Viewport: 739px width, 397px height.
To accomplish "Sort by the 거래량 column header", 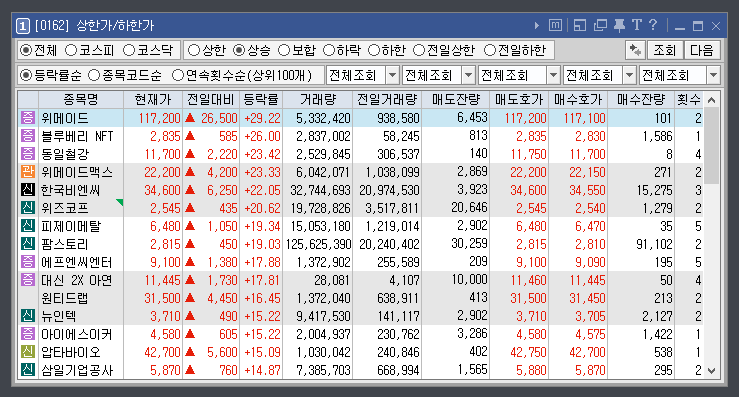I will pos(318,99).
